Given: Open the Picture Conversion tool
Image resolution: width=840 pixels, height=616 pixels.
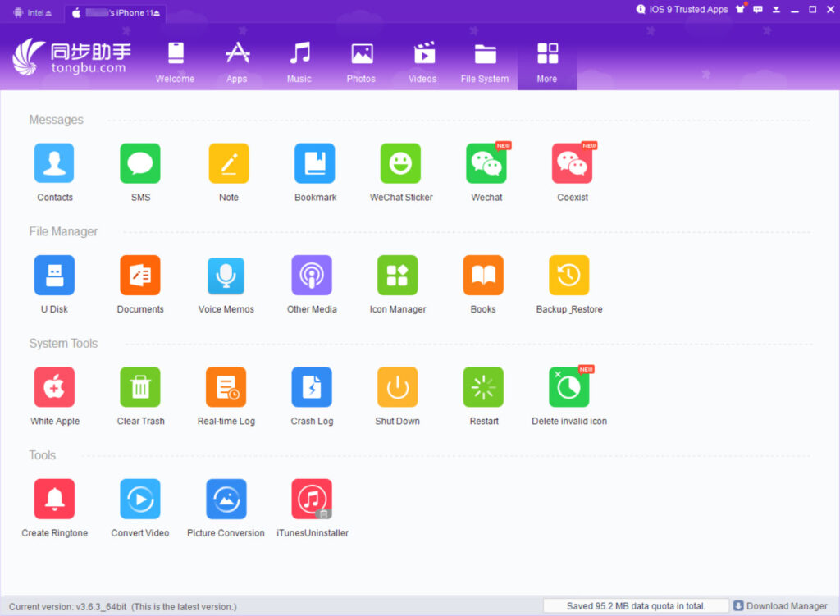Looking at the screenshot, I should coord(226,500).
